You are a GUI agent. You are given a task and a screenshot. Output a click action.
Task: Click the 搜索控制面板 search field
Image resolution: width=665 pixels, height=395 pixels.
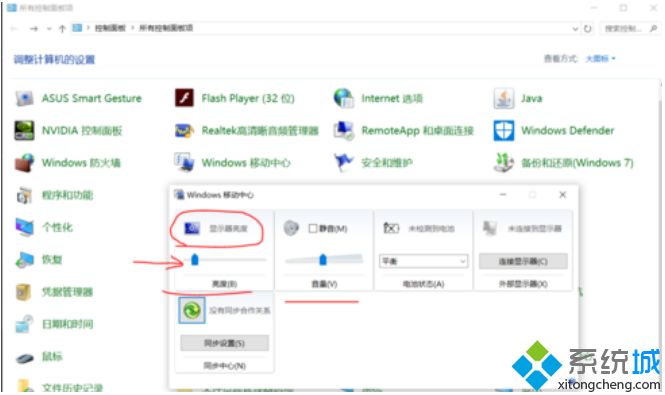[x=630, y=29]
